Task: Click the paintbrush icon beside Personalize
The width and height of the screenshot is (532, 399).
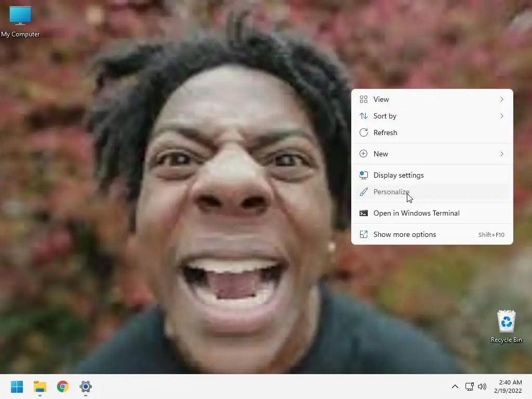Action: 363,192
